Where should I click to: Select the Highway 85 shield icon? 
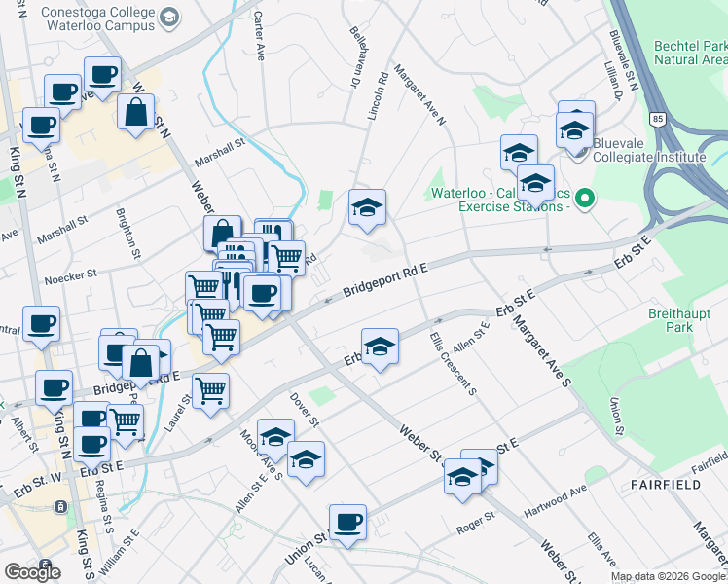click(657, 119)
